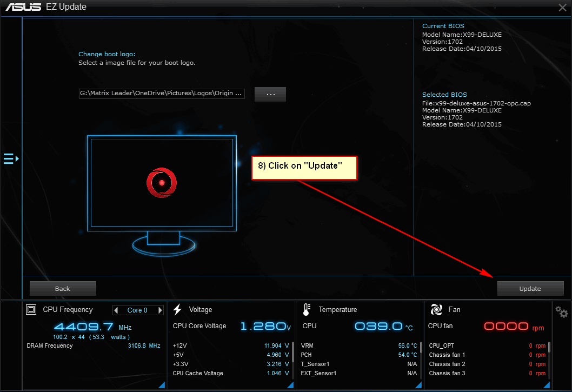572x392 pixels.
Task: Click the Current BIOS heading
Action: pos(443,26)
